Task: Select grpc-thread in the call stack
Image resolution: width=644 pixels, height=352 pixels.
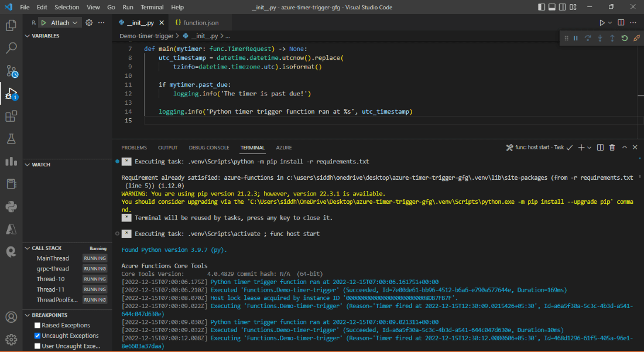Action: pyautogui.click(x=53, y=269)
